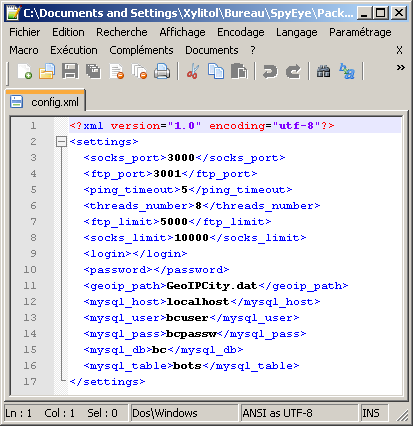Open the Replace dialog icon

tap(347, 71)
